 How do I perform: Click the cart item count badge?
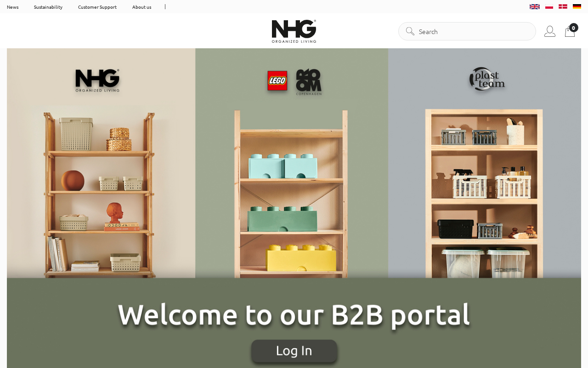(x=574, y=28)
